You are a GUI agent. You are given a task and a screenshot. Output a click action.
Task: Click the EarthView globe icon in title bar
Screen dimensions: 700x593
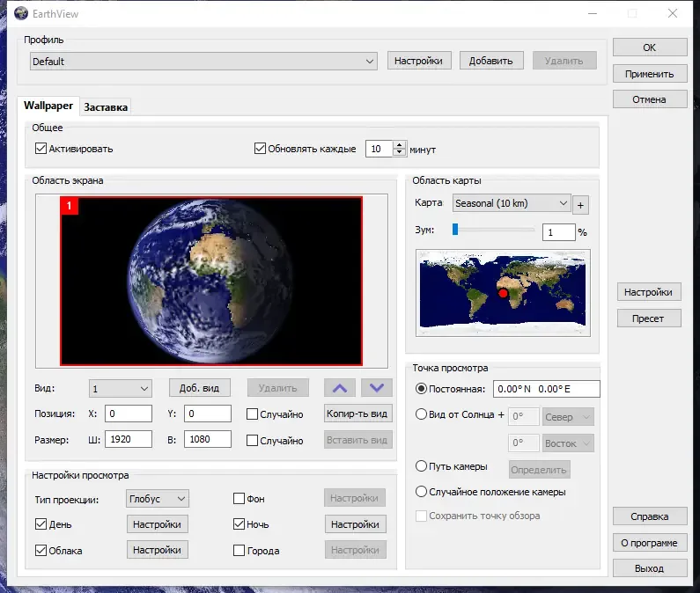pyautogui.click(x=21, y=13)
